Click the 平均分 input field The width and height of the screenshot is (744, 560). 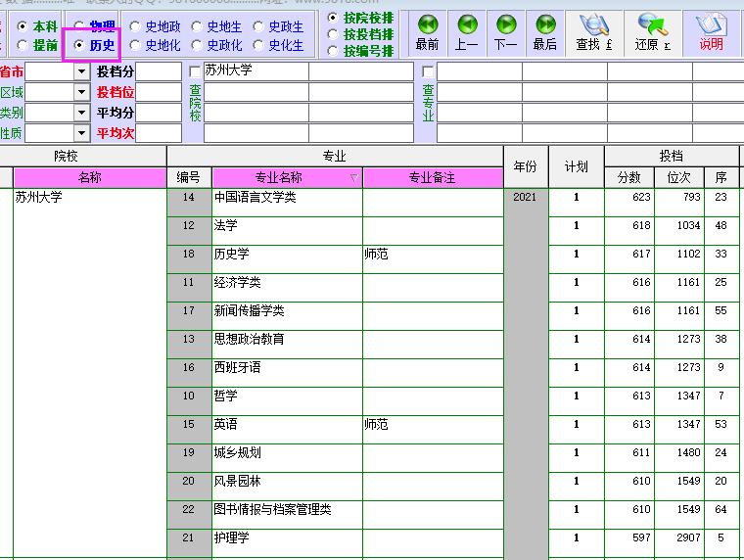point(159,113)
